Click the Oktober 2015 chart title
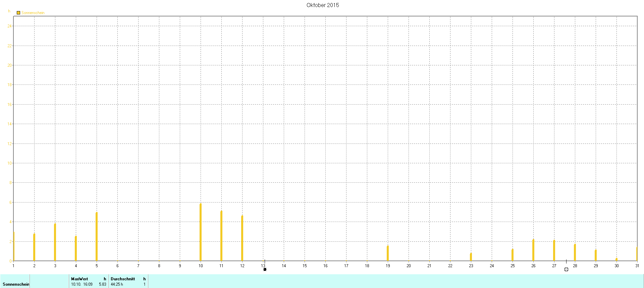The width and height of the screenshot is (644, 288). (322, 5)
